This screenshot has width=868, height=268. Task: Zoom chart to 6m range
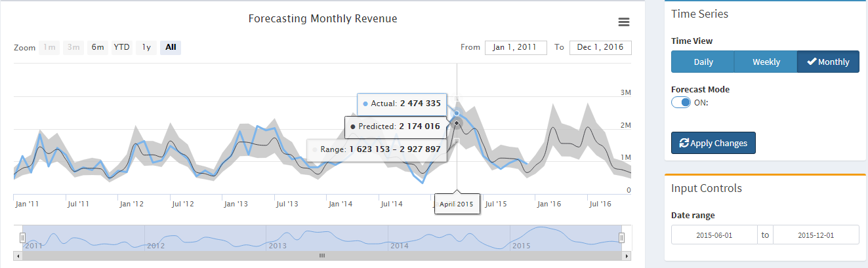(98, 47)
